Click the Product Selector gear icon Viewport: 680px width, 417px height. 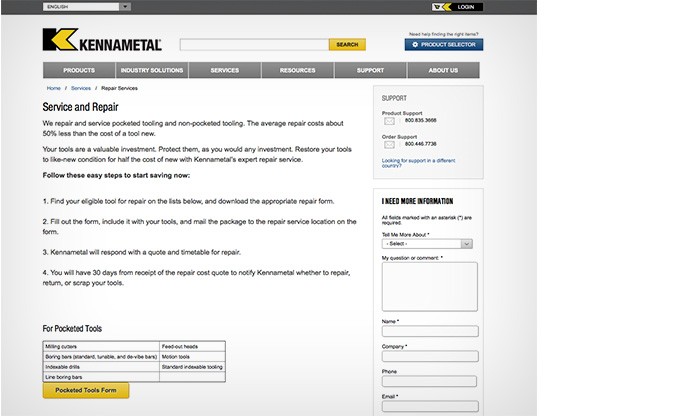(x=413, y=44)
